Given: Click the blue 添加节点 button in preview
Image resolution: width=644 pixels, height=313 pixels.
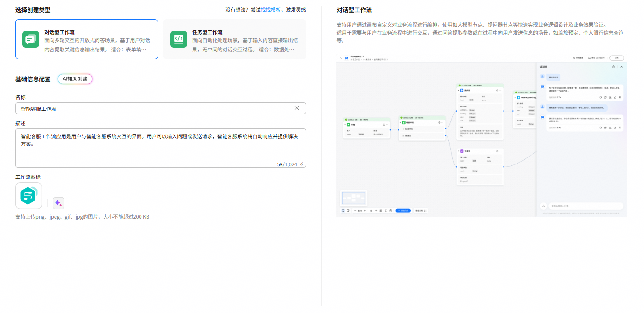Looking at the screenshot, I should [x=403, y=211].
